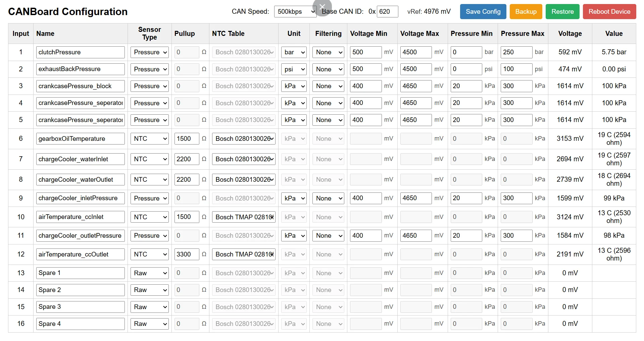This screenshot has height=341, width=644.
Task: Click the Spare 1 name field
Action: (x=81, y=273)
